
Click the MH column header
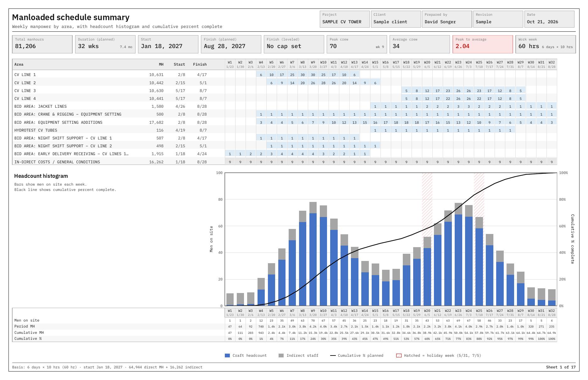point(161,64)
